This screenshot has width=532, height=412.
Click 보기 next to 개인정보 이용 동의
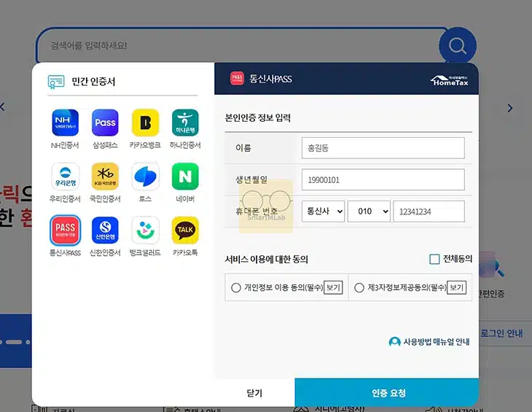coord(333,288)
